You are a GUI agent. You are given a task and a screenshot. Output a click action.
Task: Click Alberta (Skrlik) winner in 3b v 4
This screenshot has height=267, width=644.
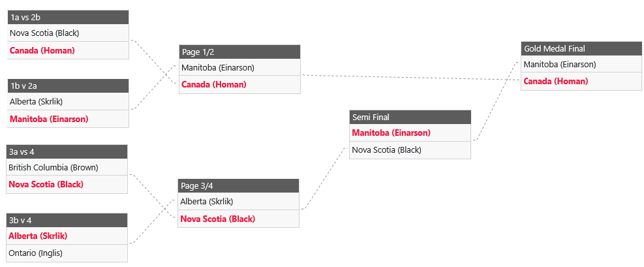38,236
